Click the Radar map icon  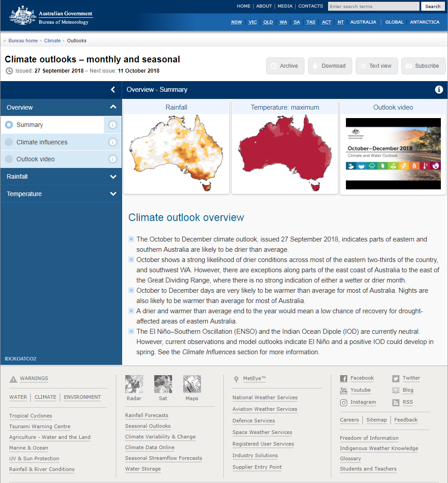(x=134, y=384)
